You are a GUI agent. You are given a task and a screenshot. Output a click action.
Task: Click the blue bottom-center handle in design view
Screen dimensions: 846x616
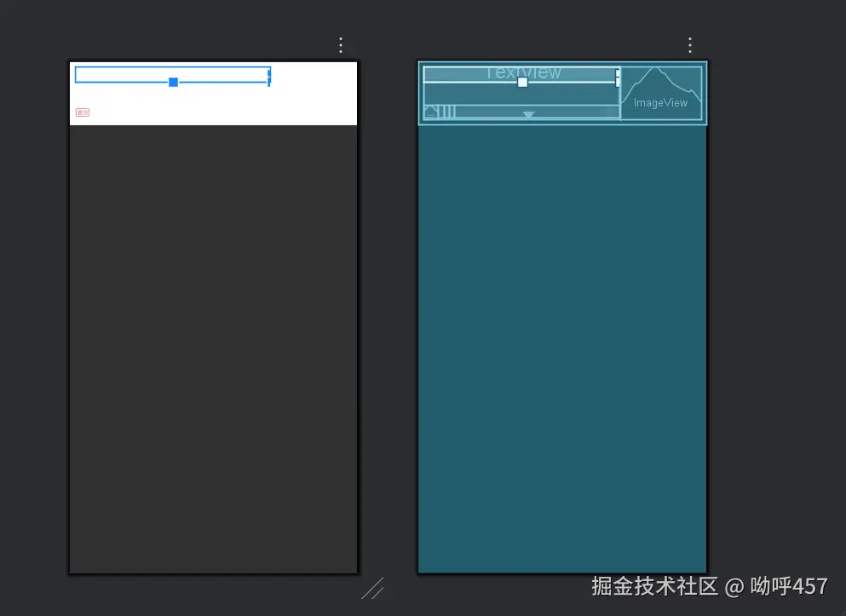[x=173, y=82]
